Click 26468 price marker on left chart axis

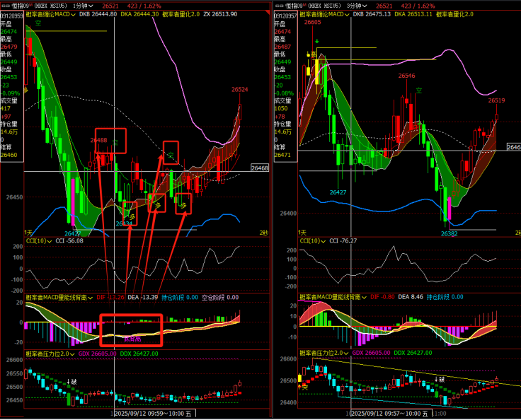[260, 169]
